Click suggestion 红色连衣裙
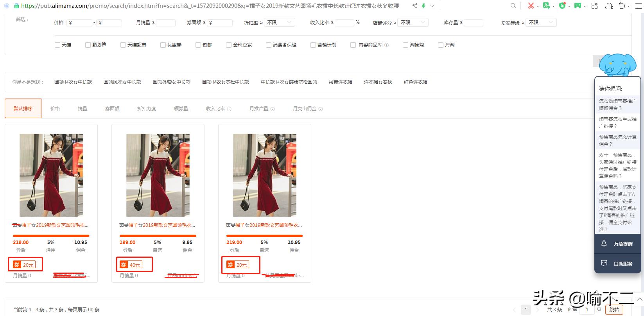644x316 pixels. (416, 82)
